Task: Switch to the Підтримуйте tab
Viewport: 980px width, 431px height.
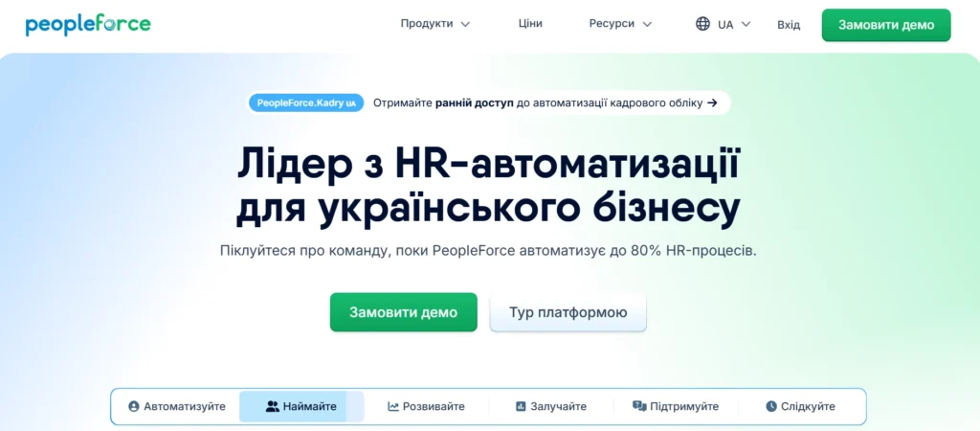Action: pyautogui.click(x=676, y=407)
